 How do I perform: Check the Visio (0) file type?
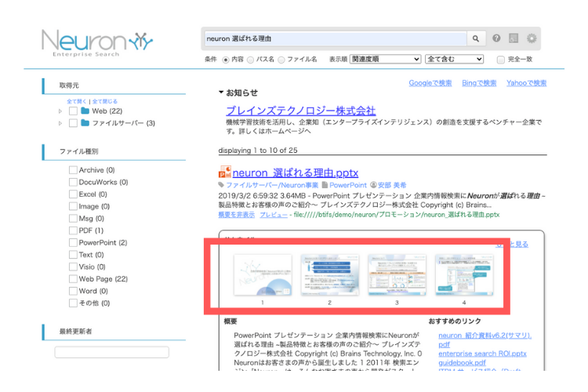(x=73, y=267)
